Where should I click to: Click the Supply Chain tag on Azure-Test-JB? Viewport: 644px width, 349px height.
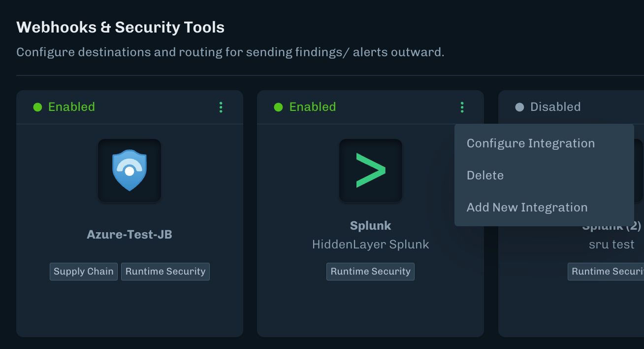click(x=84, y=272)
